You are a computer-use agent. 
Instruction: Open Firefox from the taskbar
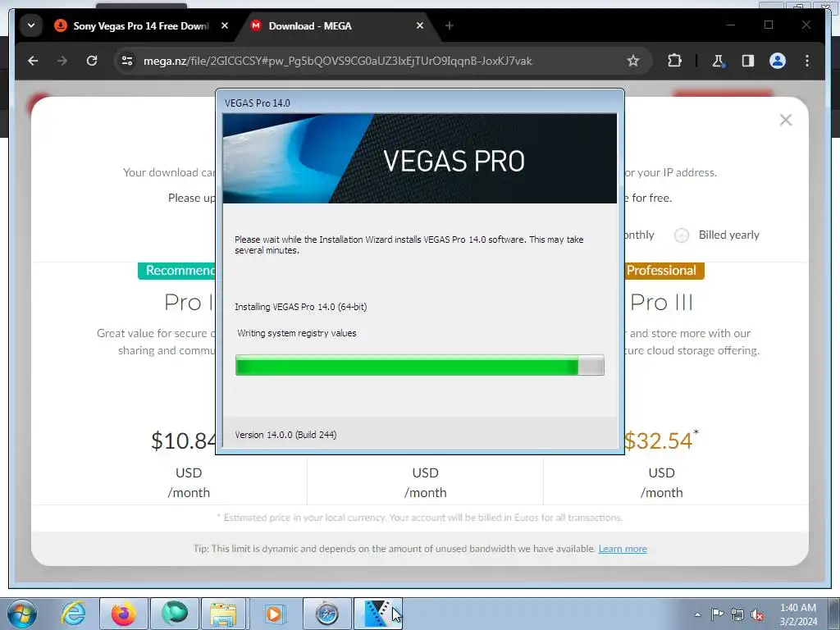tap(123, 614)
